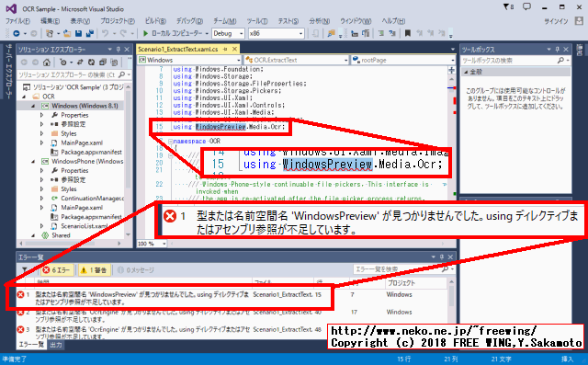588x365 pixels.
Task: Click the New Project toolbar icon
Action: coord(50,33)
